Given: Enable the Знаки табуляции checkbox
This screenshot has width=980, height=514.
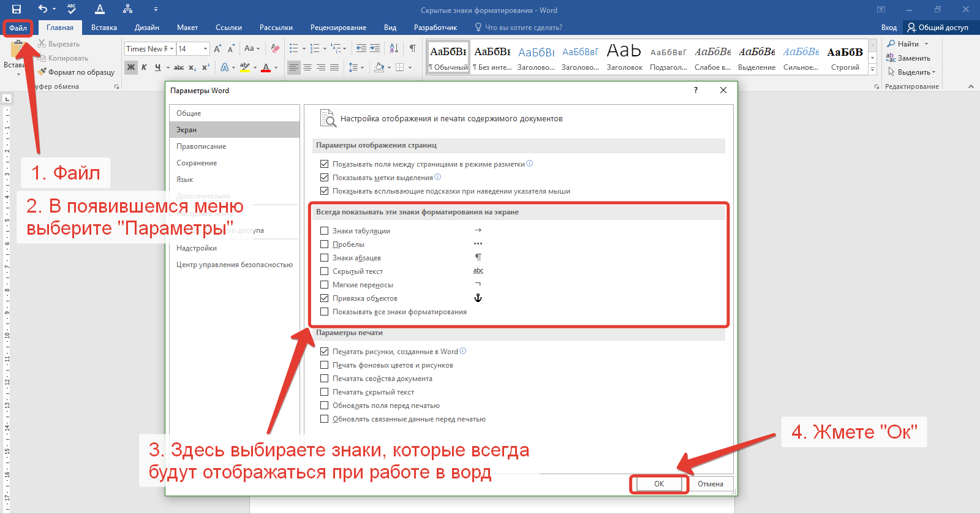Looking at the screenshot, I should point(325,231).
